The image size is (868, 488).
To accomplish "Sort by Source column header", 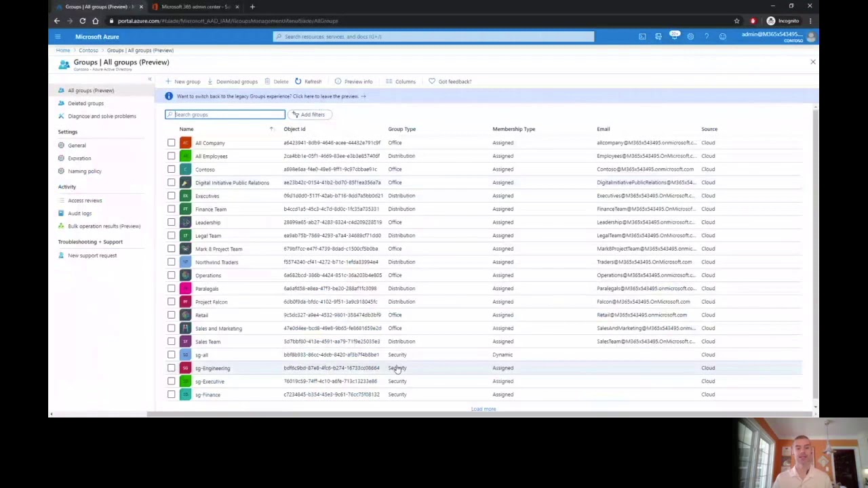I will (x=709, y=129).
